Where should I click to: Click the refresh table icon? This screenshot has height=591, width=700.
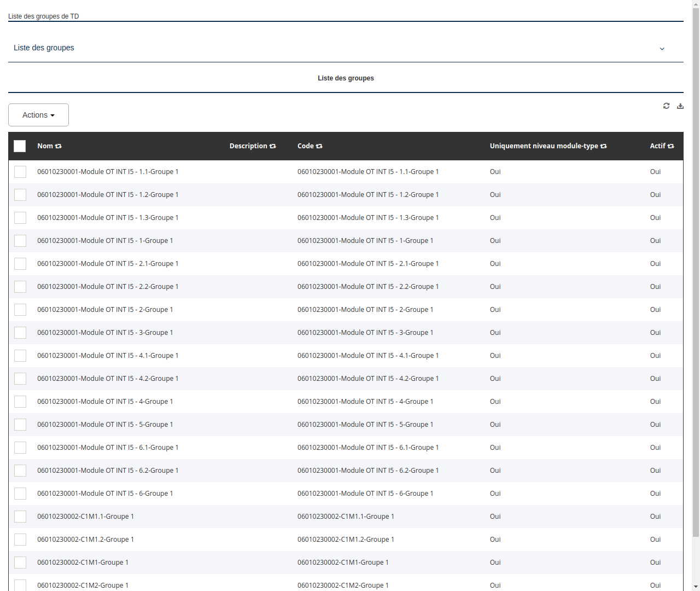pyautogui.click(x=666, y=106)
